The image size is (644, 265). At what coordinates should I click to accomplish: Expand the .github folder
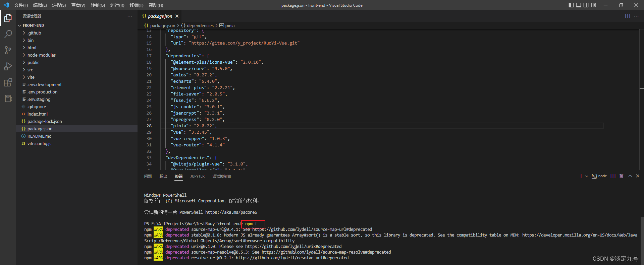click(77, 33)
